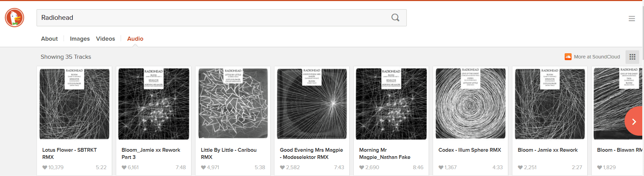Click the DuckDuckGo logo icon
The height and width of the screenshot is (176, 644).
[x=14, y=17]
